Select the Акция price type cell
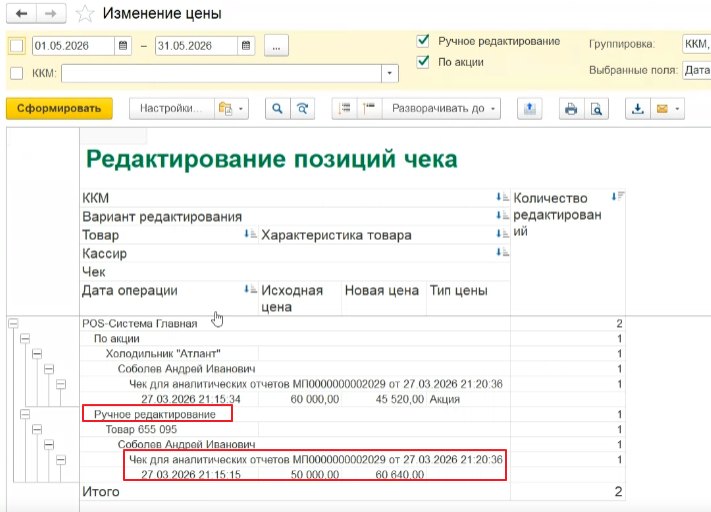Viewport: 711px width, 512px height. point(468,400)
